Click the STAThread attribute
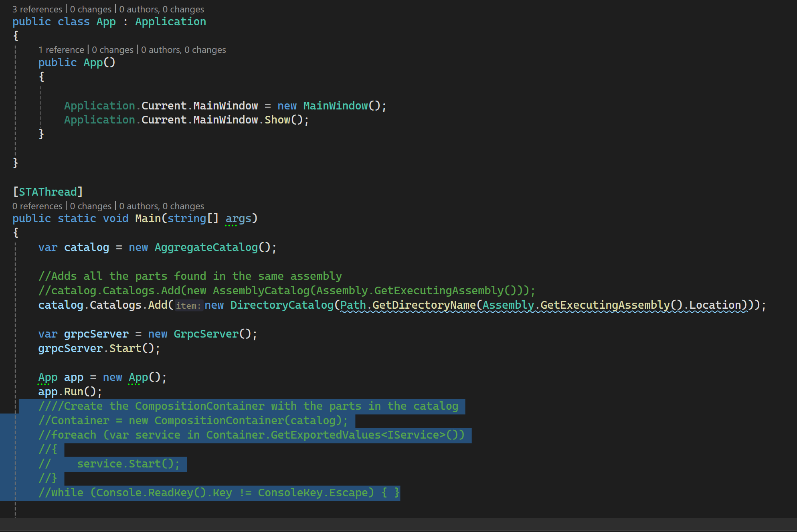This screenshot has width=797, height=532. point(48,192)
